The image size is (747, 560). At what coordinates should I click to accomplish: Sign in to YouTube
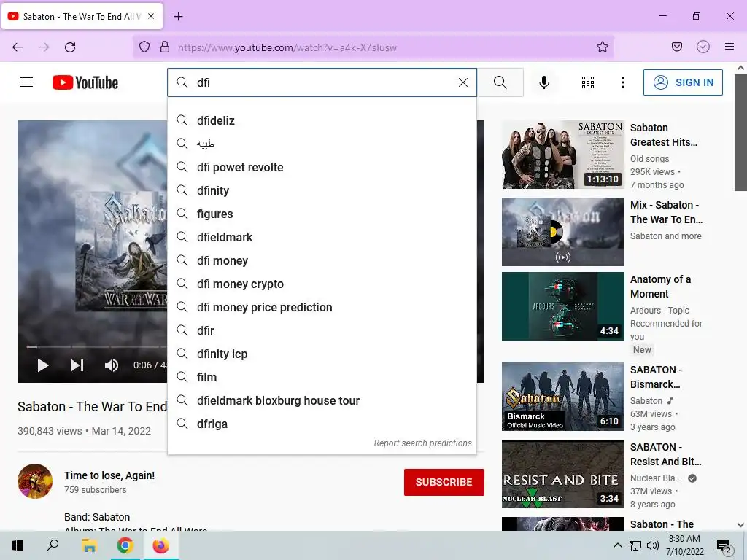point(683,82)
